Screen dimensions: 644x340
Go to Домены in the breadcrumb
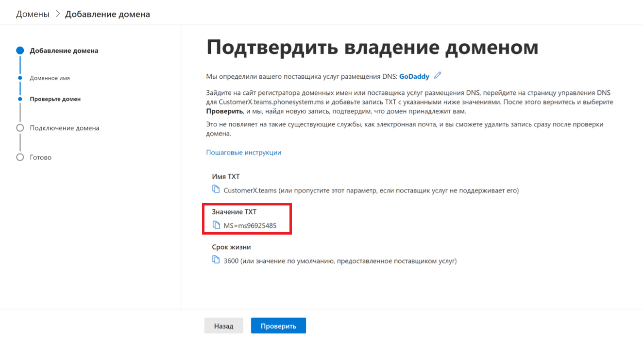(33, 14)
